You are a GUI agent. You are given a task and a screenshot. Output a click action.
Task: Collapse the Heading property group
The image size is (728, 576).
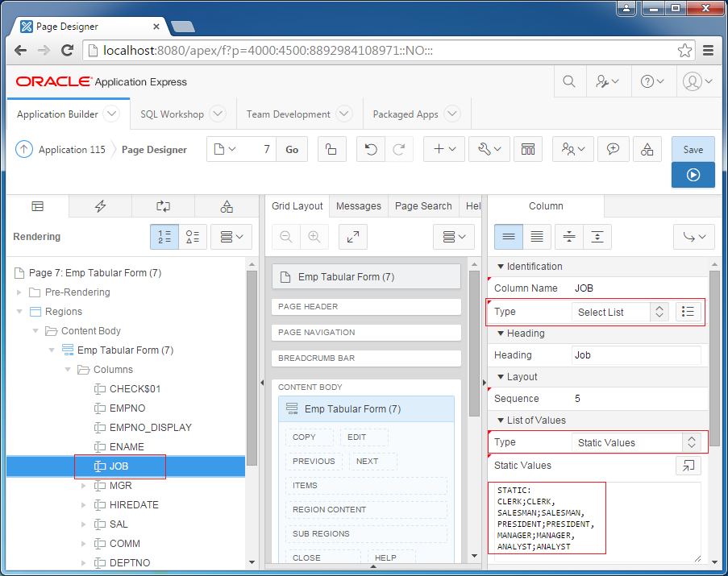click(501, 334)
